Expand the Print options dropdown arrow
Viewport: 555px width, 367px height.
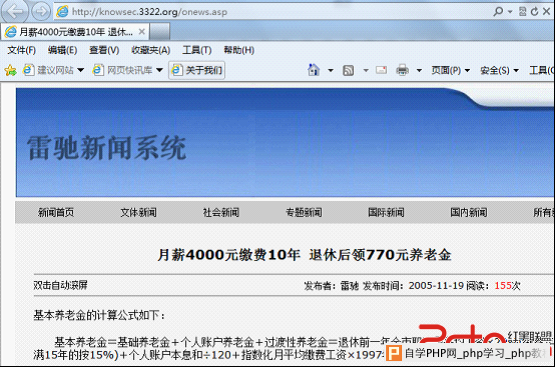[x=419, y=70]
